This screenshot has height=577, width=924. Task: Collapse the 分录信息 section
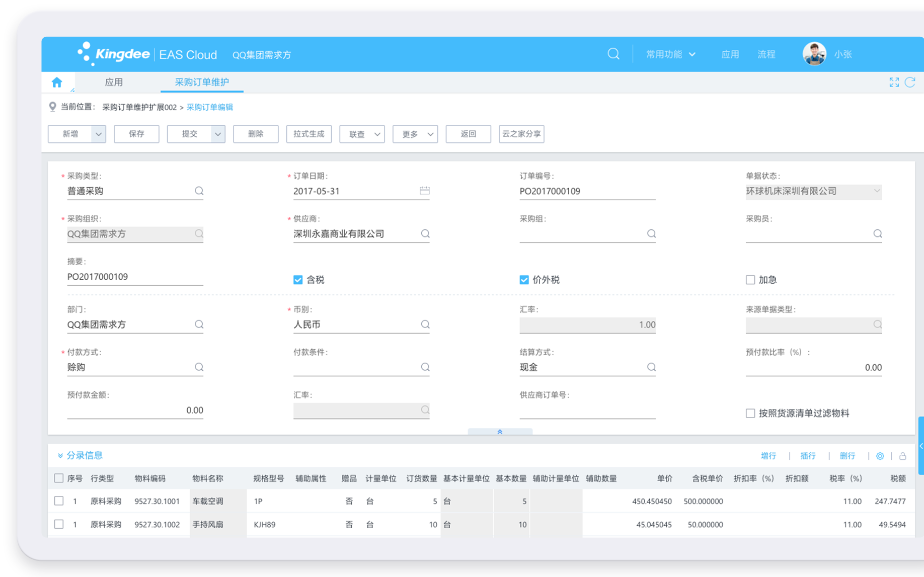(x=61, y=455)
